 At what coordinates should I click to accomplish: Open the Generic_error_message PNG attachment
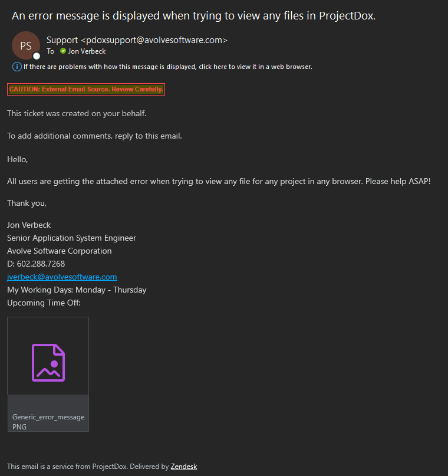pyautogui.click(x=48, y=375)
